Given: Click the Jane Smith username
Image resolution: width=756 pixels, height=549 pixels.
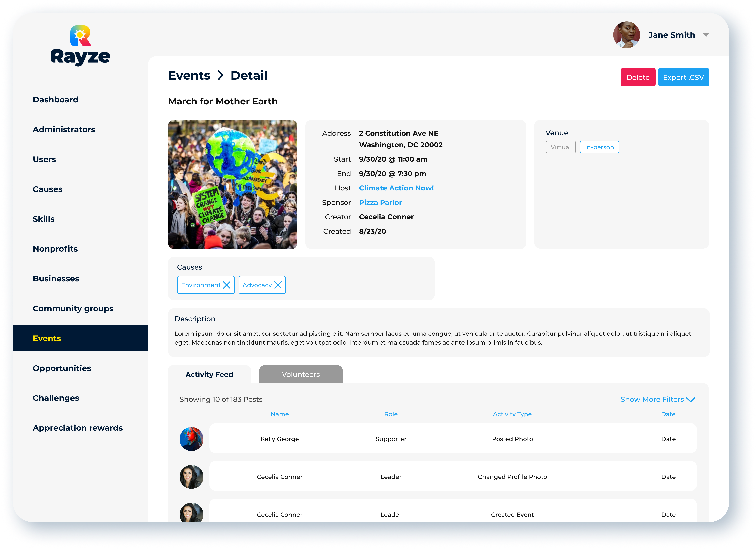Looking at the screenshot, I should (671, 35).
